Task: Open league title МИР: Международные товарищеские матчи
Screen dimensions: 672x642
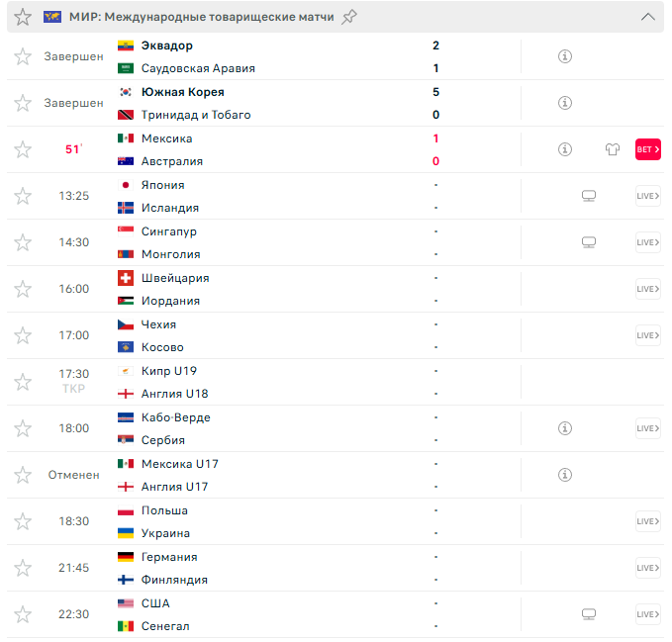Action: tap(202, 17)
